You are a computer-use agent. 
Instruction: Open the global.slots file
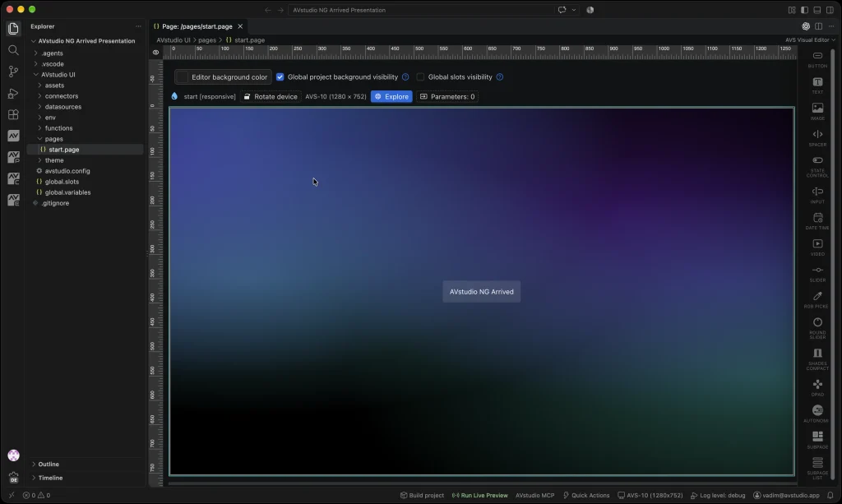tap(85, 182)
